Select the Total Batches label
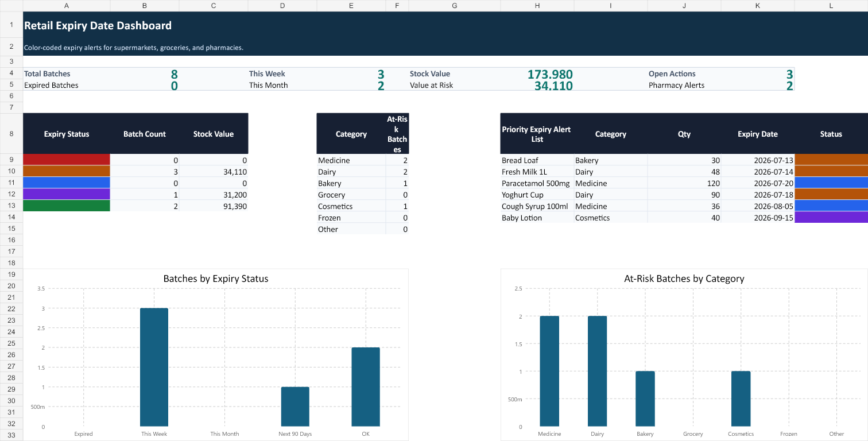868x441 pixels. [x=47, y=73]
